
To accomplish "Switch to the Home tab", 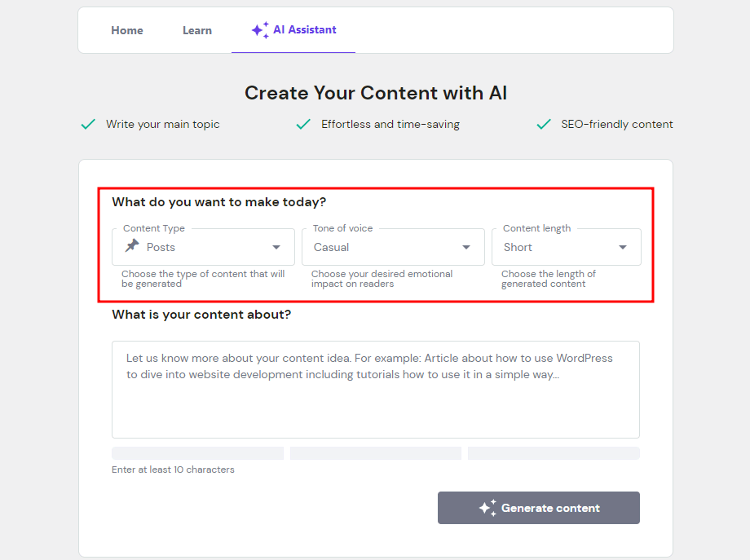I will pyautogui.click(x=126, y=29).
